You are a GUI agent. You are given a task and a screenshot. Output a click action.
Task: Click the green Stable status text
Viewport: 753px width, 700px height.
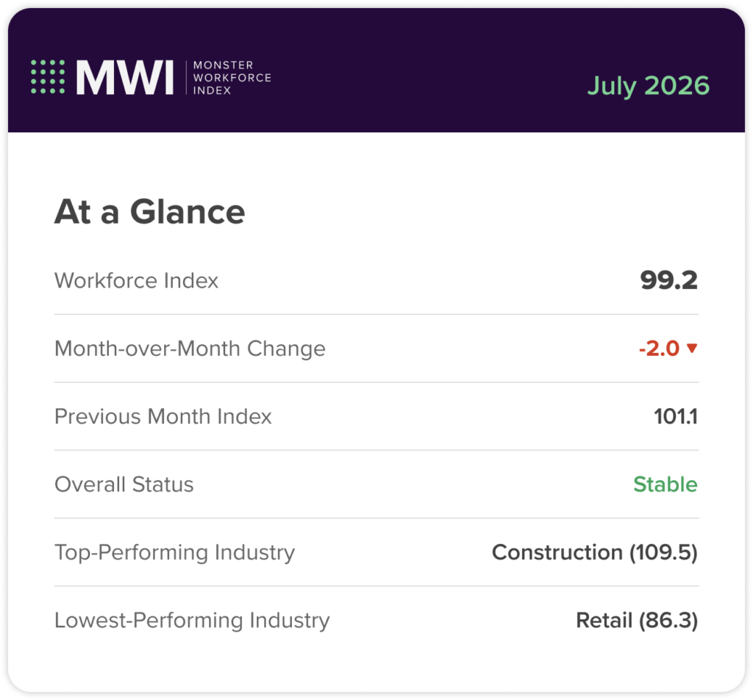click(x=665, y=485)
